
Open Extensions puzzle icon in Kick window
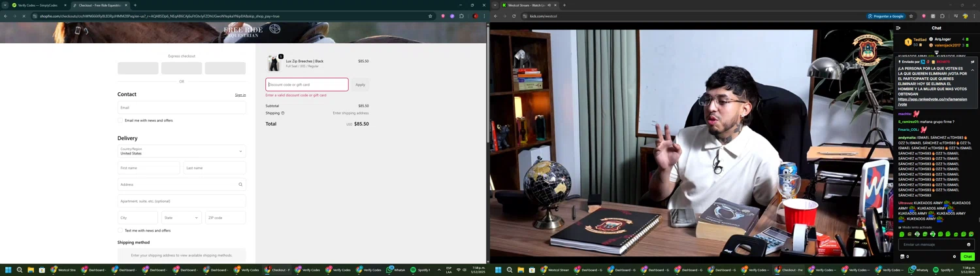pos(942,16)
